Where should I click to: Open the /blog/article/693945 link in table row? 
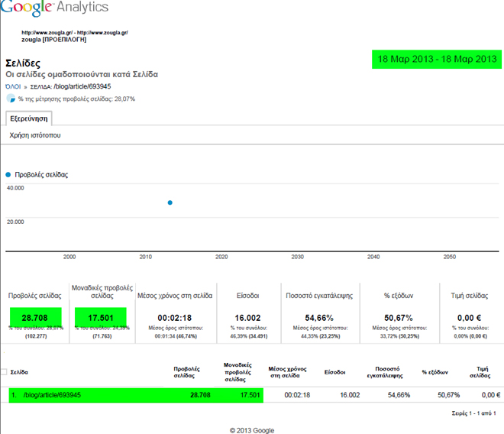pyautogui.click(x=52, y=395)
